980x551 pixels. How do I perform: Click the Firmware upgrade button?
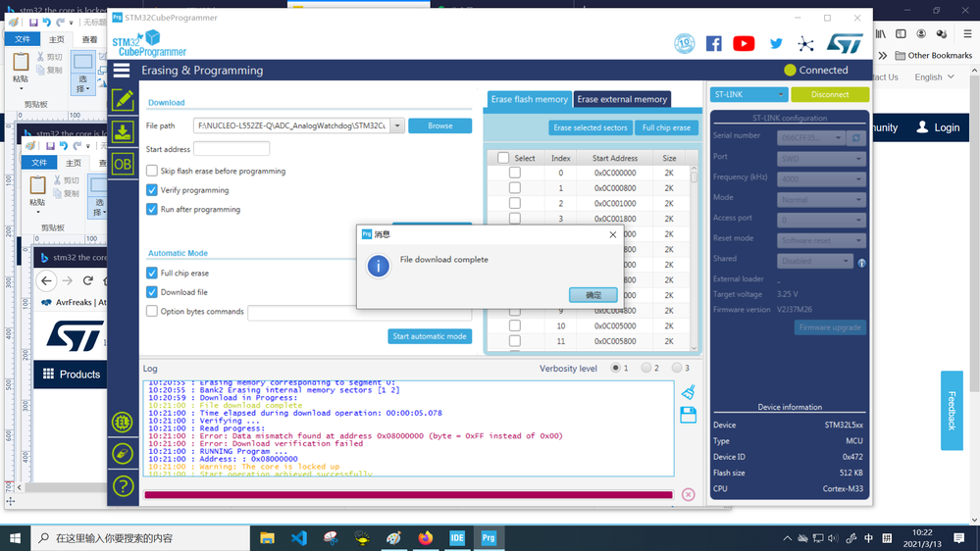click(x=830, y=327)
